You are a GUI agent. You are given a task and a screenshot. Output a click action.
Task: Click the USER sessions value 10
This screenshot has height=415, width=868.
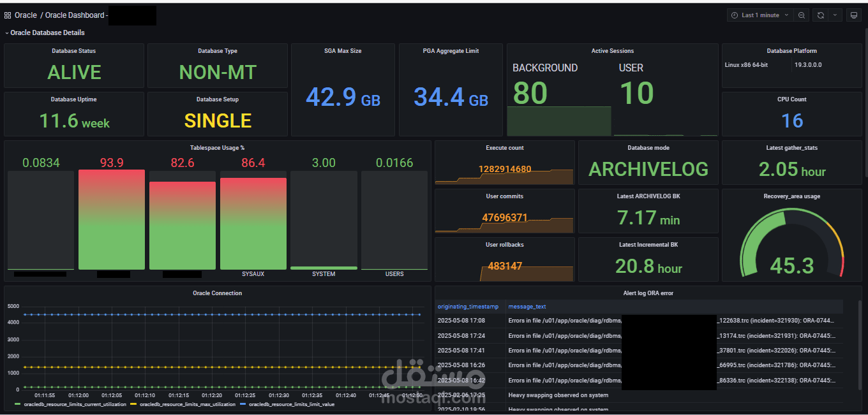pyautogui.click(x=636, y=93)
